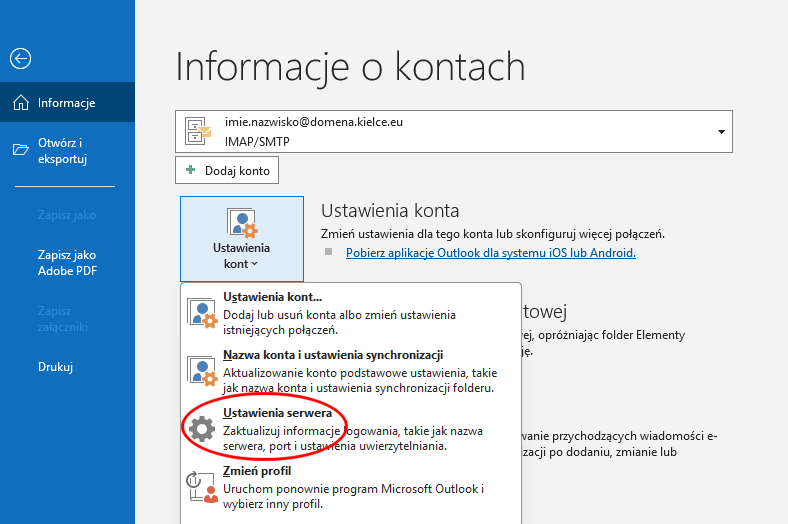Open the imie.nazwisko@domena.kielce.eu account combo box
The width and height of the screenshot is (788, 524).
(x=454, y=132)
